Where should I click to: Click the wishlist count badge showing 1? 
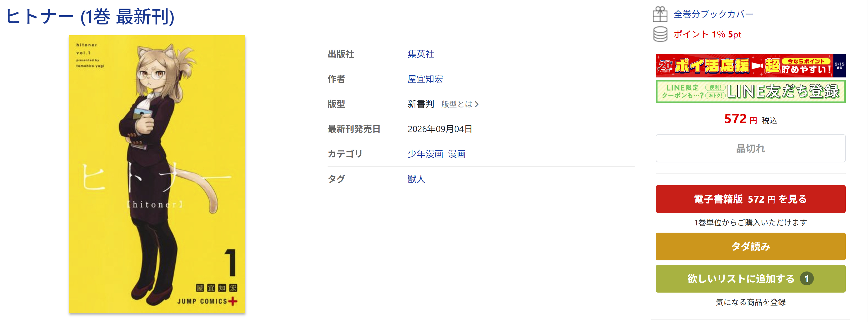806,279
